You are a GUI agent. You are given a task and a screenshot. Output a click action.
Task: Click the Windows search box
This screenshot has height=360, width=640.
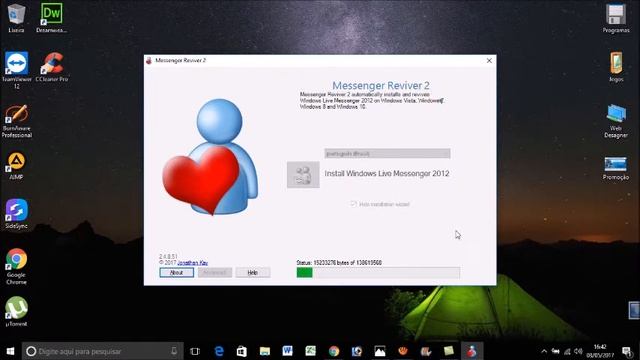coord(102,351)
